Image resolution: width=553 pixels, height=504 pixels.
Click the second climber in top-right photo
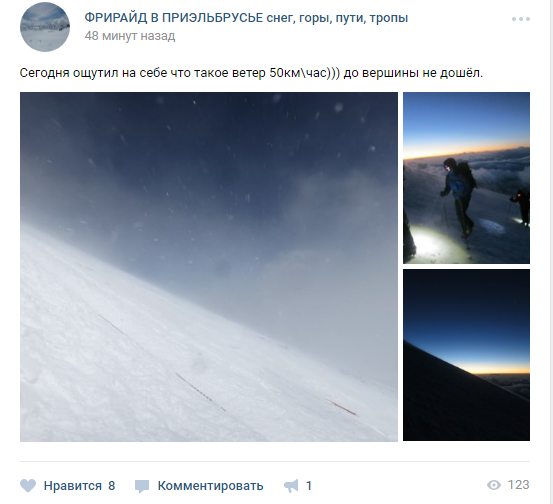point(522,207)
